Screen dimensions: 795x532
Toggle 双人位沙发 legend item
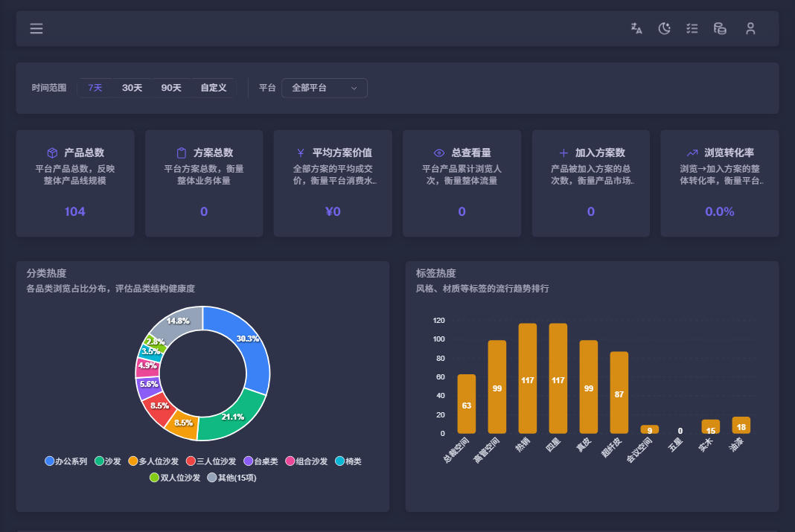point(176,477)
